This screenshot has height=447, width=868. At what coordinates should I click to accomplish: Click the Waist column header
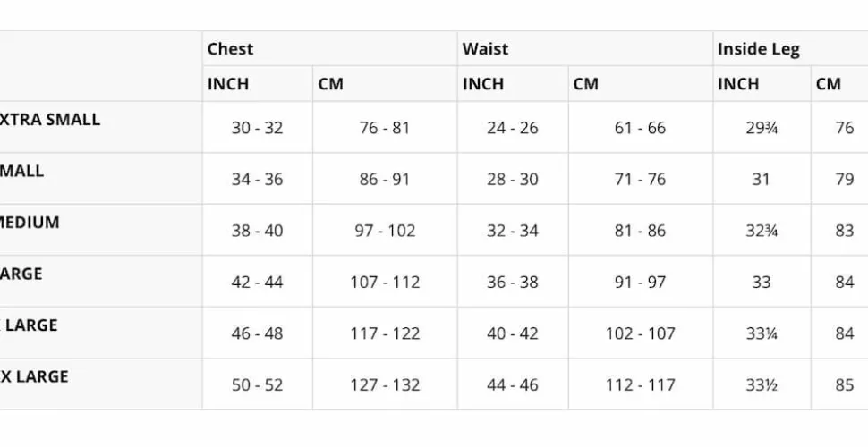pyautogui.click(x=485, y=48)
